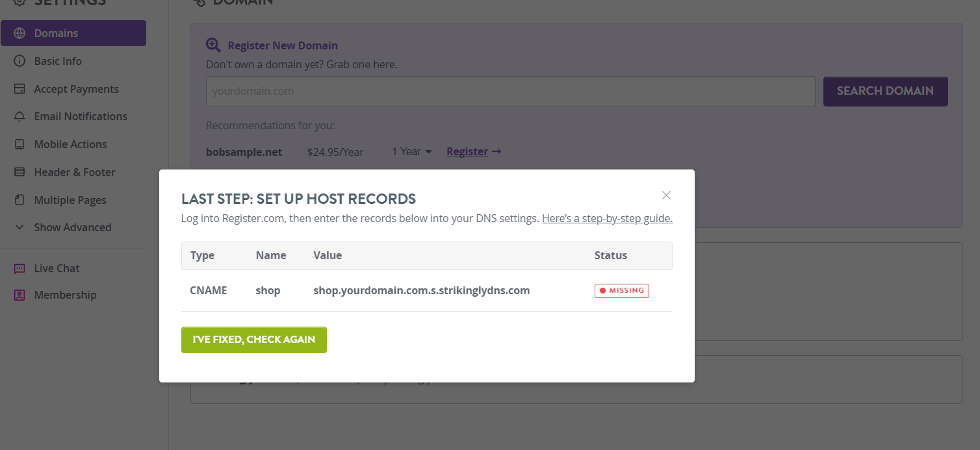The height and width of the screenshot is (450, 980).
Task: Open the 1 Year duration dropdown
Action: (x=412, y=151)
